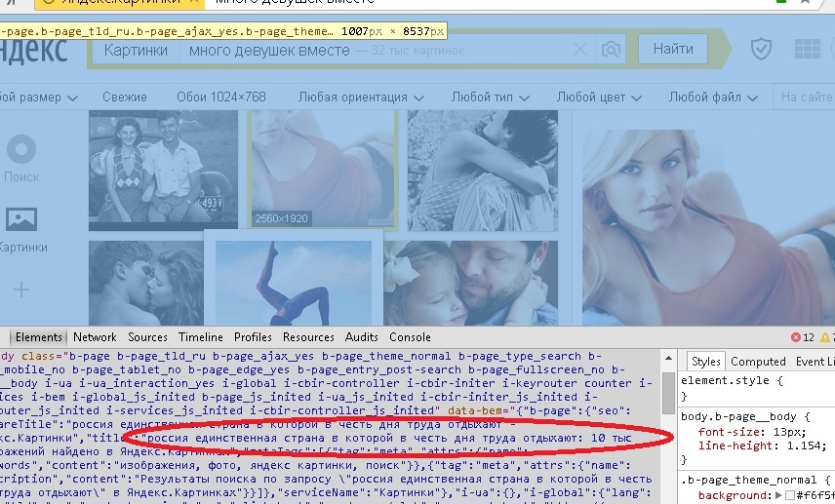Click the Elements panel scrollbar thumb

[668, 393]
